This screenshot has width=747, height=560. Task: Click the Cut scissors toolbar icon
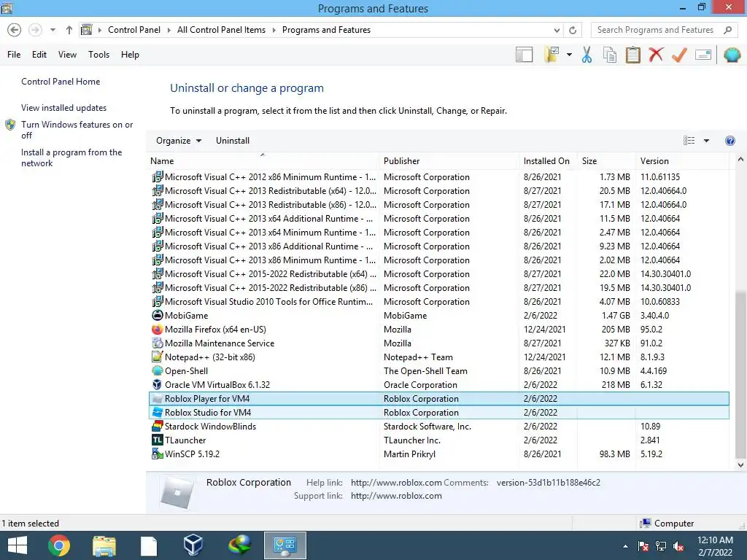point(587,55)
